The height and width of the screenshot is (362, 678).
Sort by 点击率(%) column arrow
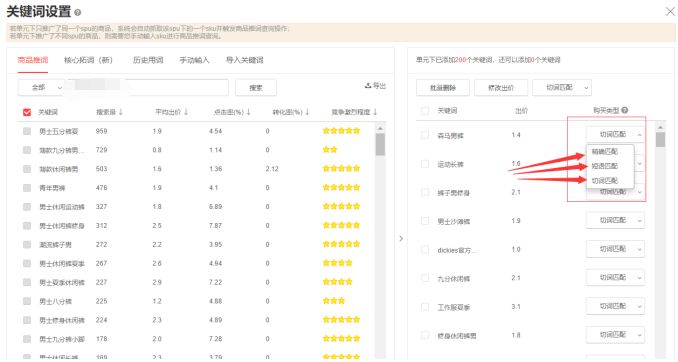pos(248,112)
